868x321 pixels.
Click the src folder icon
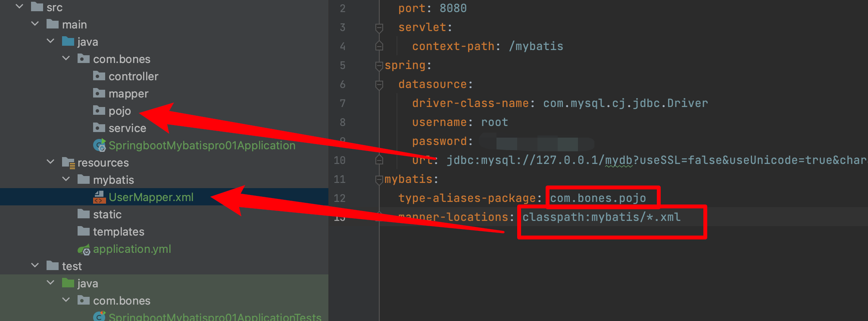point(37,6)
